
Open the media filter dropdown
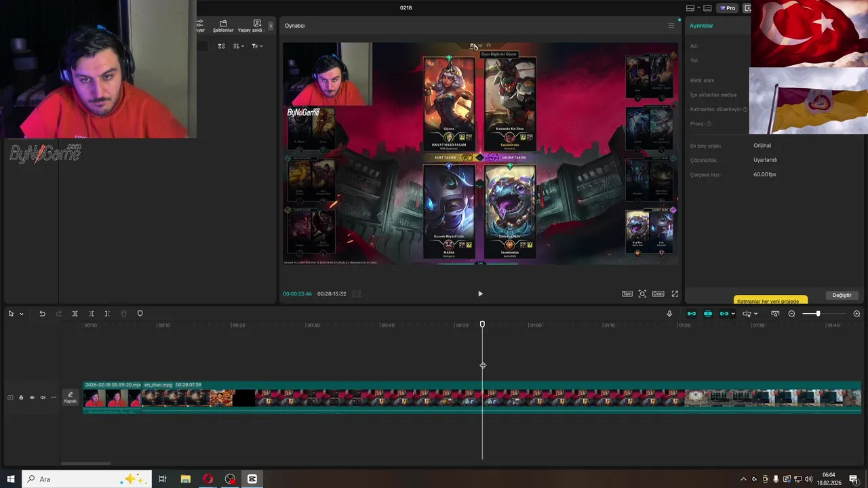(x=257, y=46)
